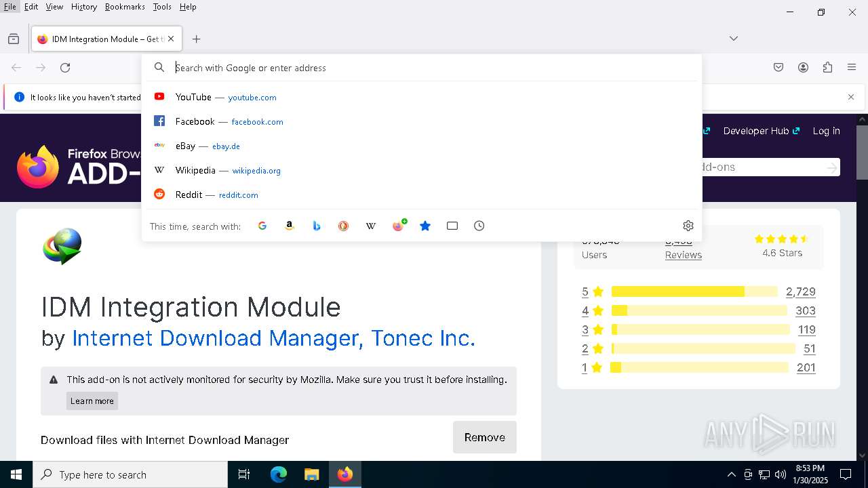Open 201 one-star reviews count
The image size is (868, 488).
(x=806, y=367)
